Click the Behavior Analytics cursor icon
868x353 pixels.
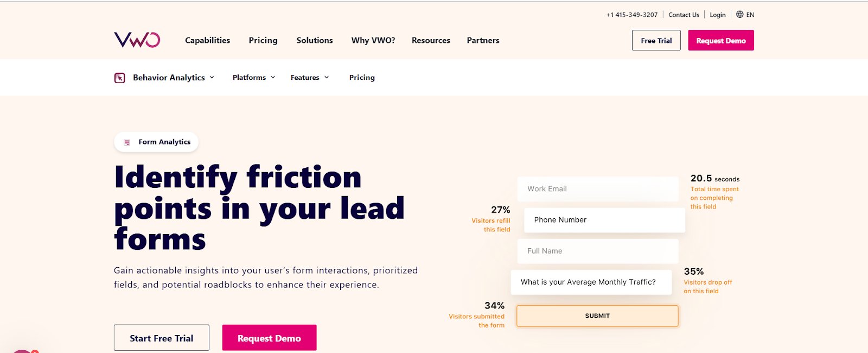(119, 78)
